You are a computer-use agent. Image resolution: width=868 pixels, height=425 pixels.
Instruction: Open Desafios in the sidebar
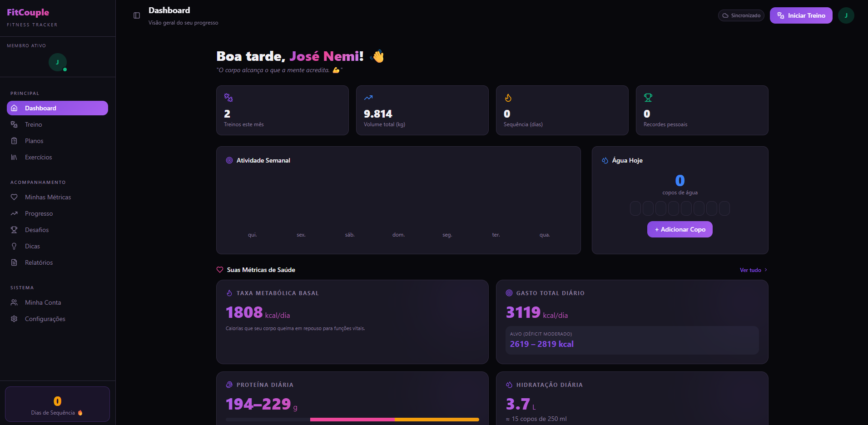(x=57, y=230)
